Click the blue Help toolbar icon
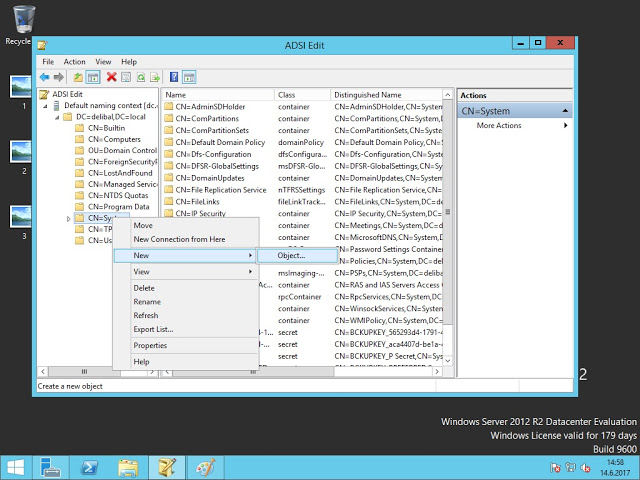The height and width of the screenshot is (480, 640). click(174, 77)
